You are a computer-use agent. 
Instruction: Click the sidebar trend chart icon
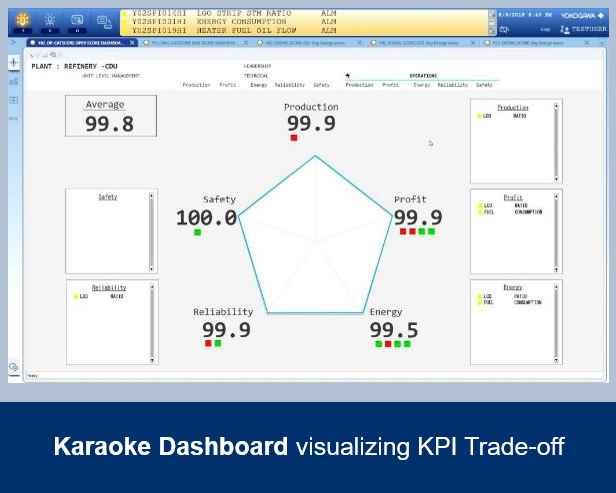pos(14,81)
